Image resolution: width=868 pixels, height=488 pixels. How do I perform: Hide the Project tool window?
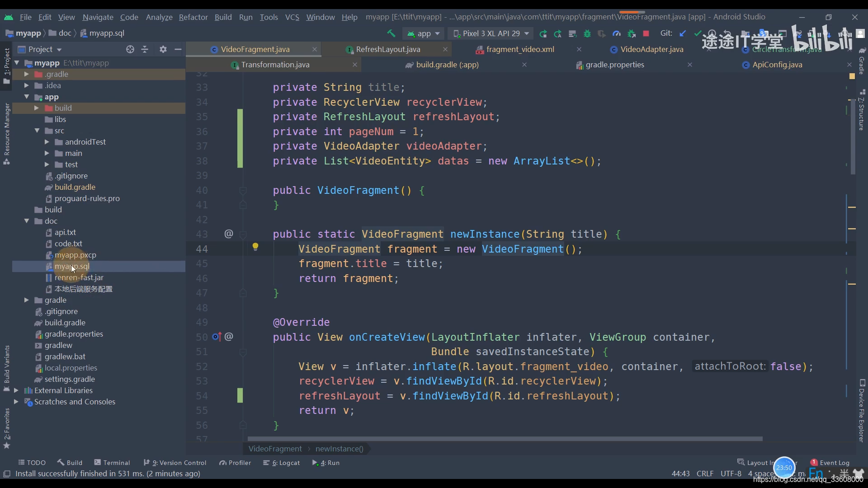point(178,49)
